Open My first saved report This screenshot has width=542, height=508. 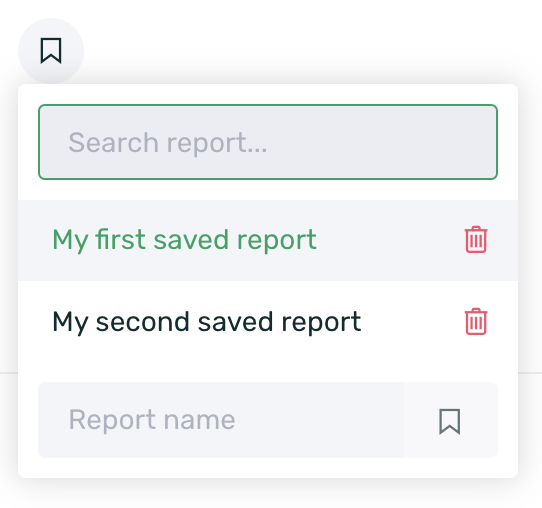[x=184, y=239]
